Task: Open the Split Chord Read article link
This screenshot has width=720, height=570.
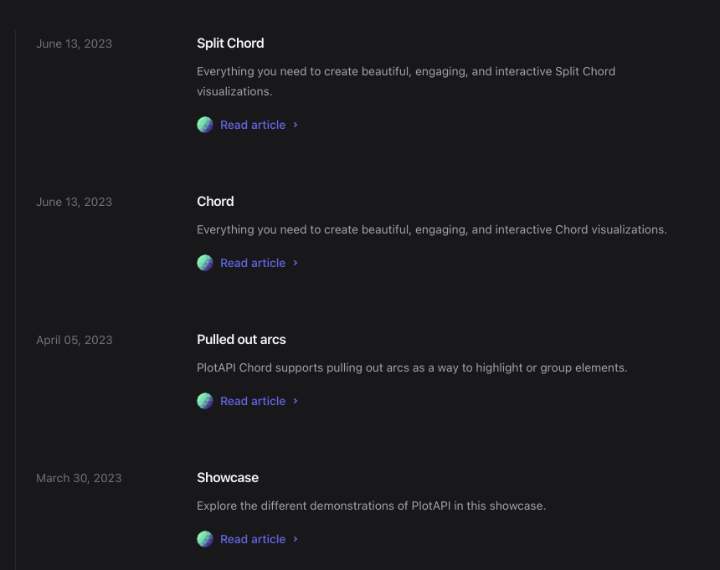Action: pos(253,125)
